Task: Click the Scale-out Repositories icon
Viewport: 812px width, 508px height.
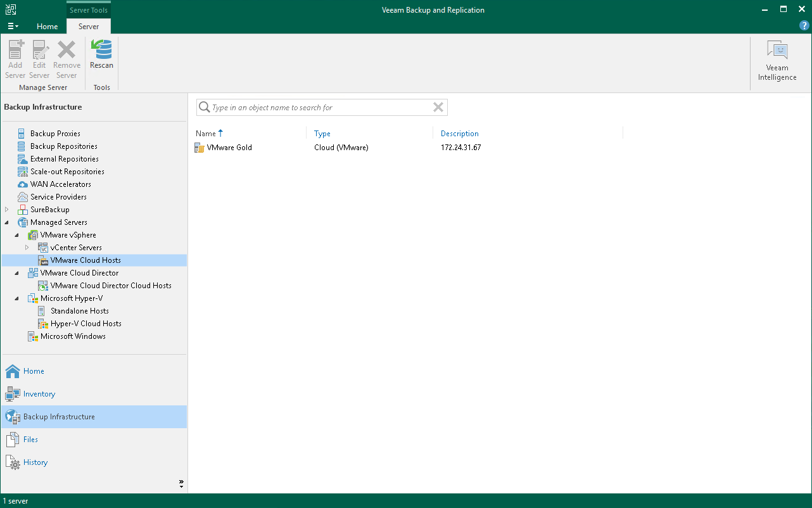Action: click(x=23, y=172)
